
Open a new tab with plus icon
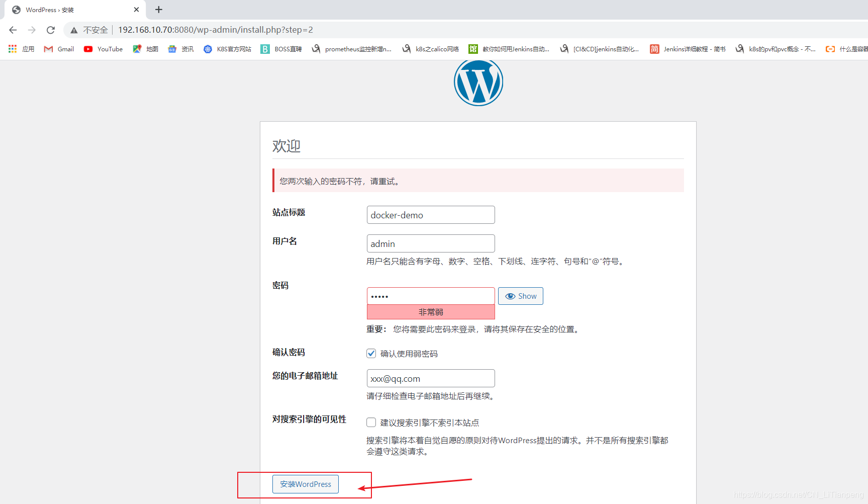(x=159, y=10)
